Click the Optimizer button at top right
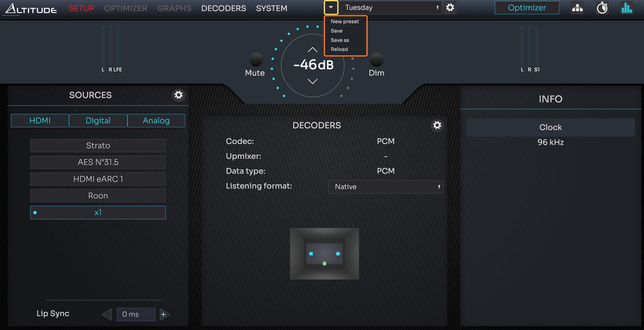Viewport: 644px width, 330px height. pyautogui.click(x=527, y=8)
